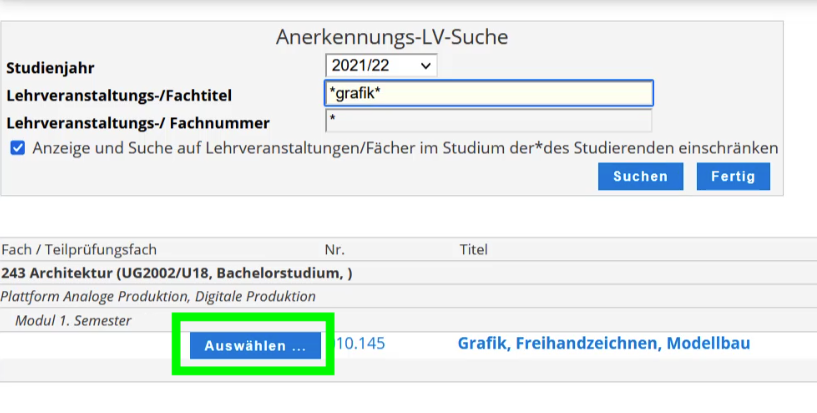Click the Lehrveranstaltungs-/ Fachnummer label
This screenshot has width=817, height=413.
(138, 123)
